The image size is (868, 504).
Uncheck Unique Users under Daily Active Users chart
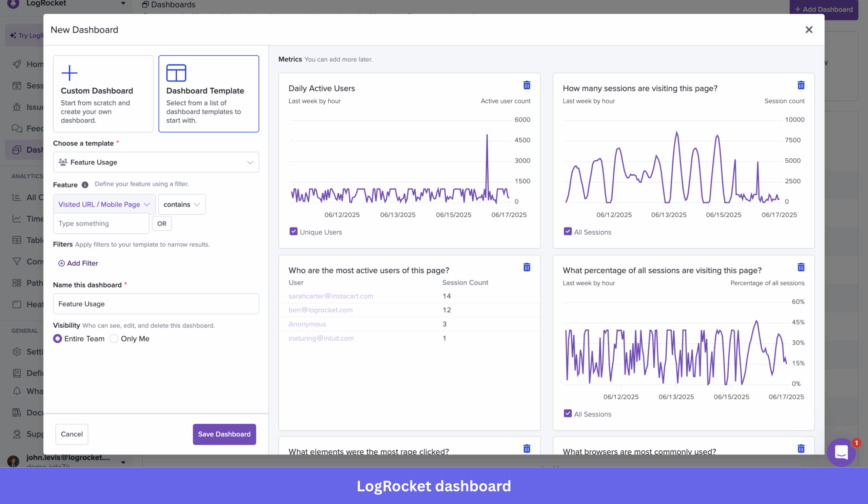click(293, 232)
